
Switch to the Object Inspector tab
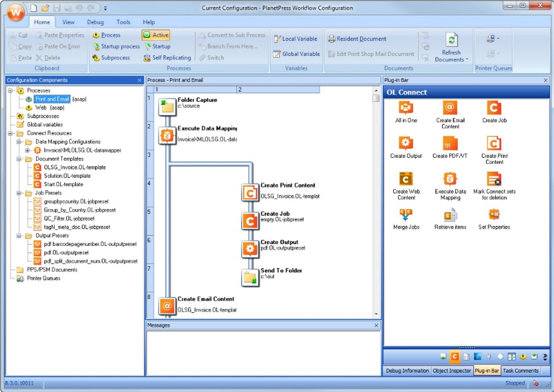click(x=452, y=371)
